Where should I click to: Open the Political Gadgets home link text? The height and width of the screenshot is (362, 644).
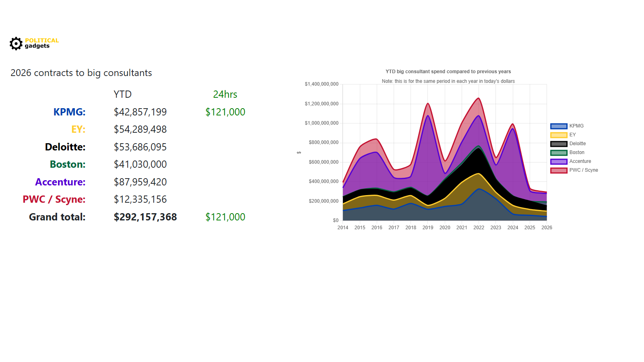42,43
